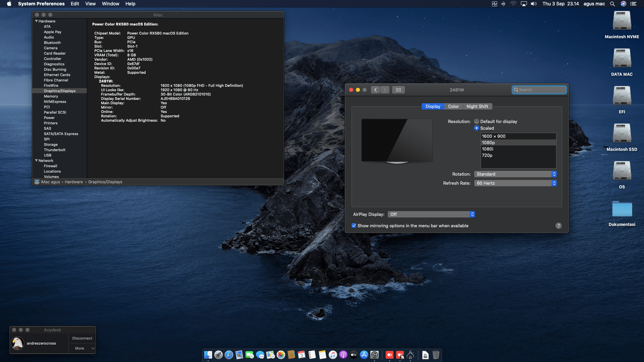644x362 pixels.
Task: Open the AirPlay Display dropdown
Action: pos(431,214)
